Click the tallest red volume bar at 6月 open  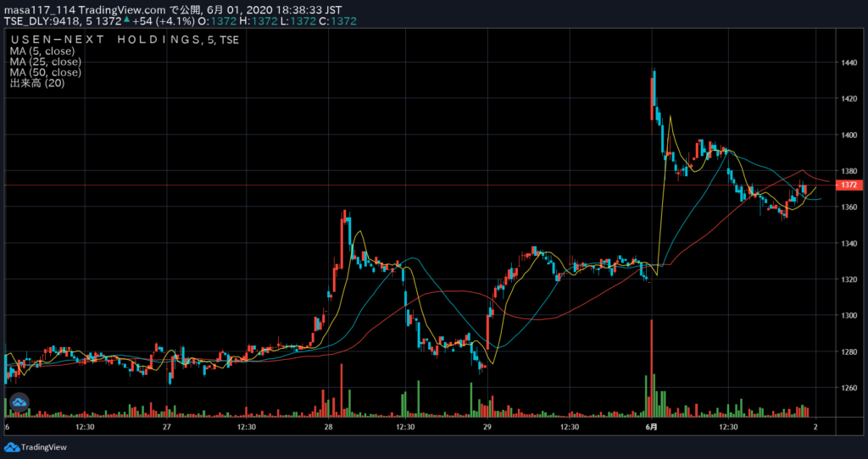tap(652, 368)
